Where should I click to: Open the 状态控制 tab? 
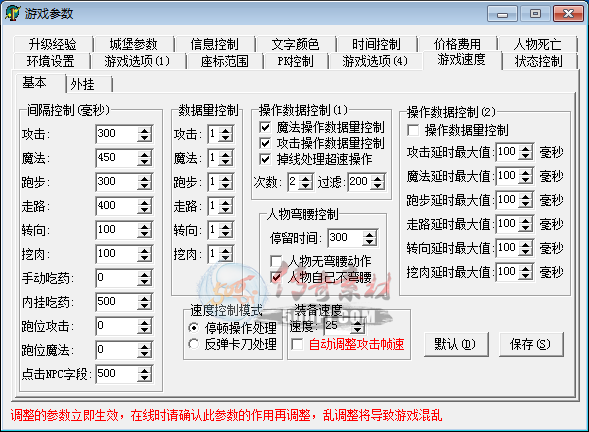(x=539, y=61)
